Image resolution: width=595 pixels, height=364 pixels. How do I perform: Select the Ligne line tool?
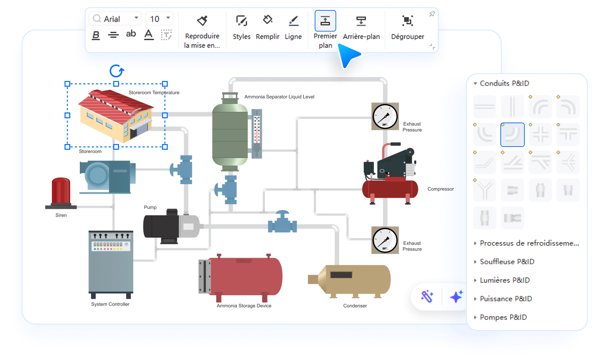click(293, 21)
